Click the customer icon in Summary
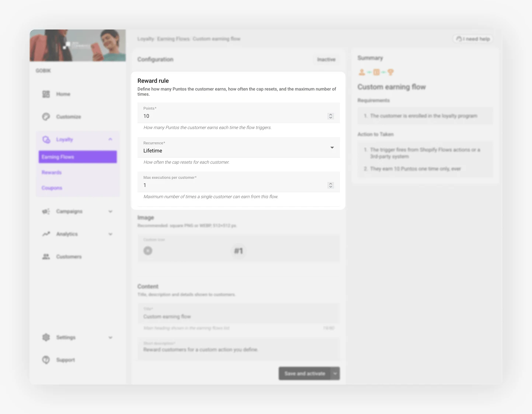Viewport: 532px width, 414px height. pos(362,72)
